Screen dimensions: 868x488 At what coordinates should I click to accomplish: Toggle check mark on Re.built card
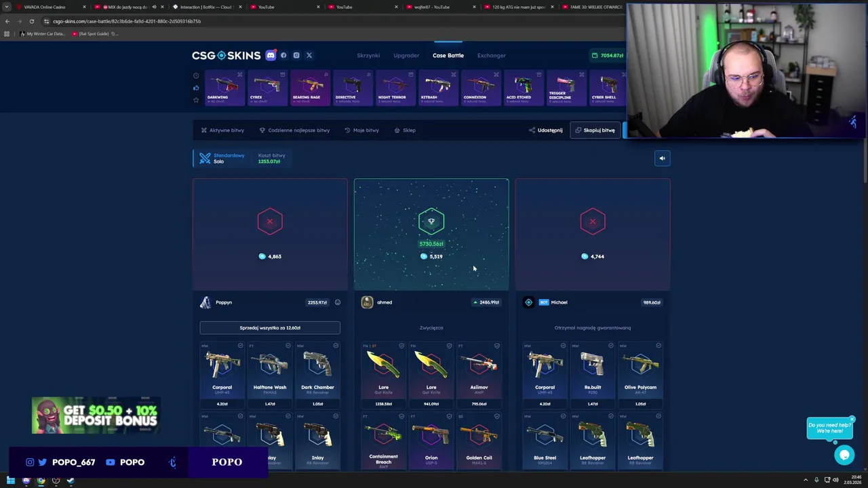611,346
